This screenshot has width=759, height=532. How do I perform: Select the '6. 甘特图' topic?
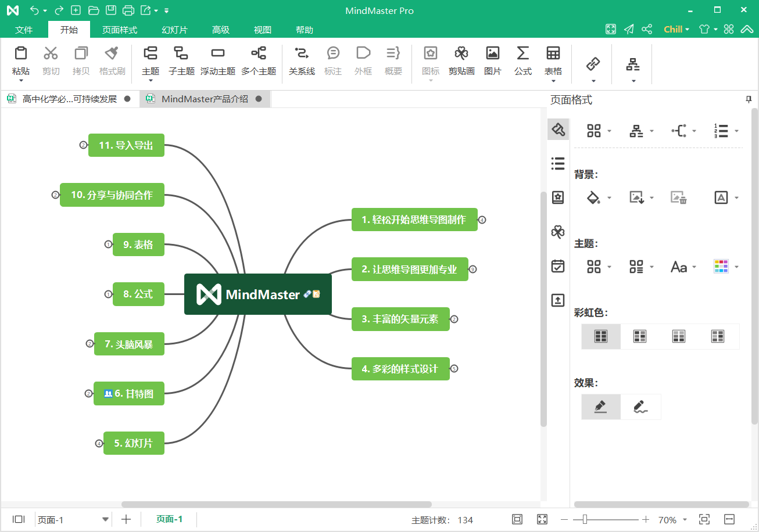pyautogui.click(x=129, y=394)
